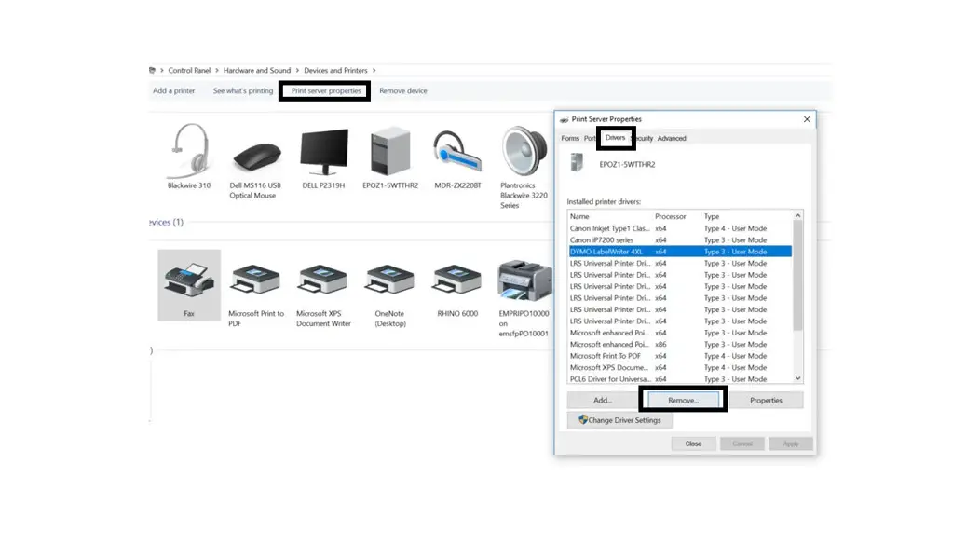Select Microsoft Print To PDF driver row
The image size is (980, 533).
click(680, 356)
